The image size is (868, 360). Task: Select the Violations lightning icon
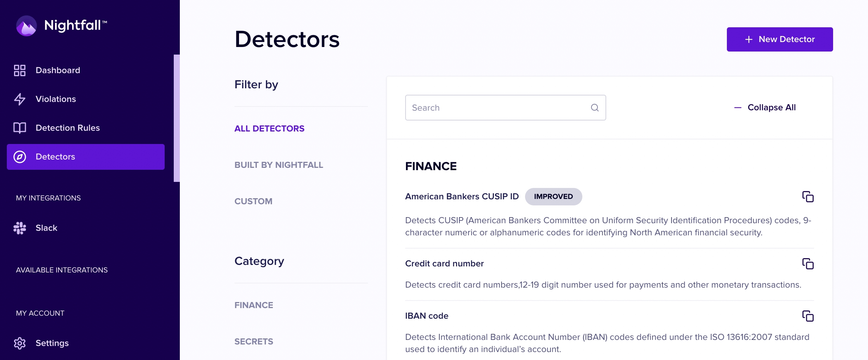point(20,99)
